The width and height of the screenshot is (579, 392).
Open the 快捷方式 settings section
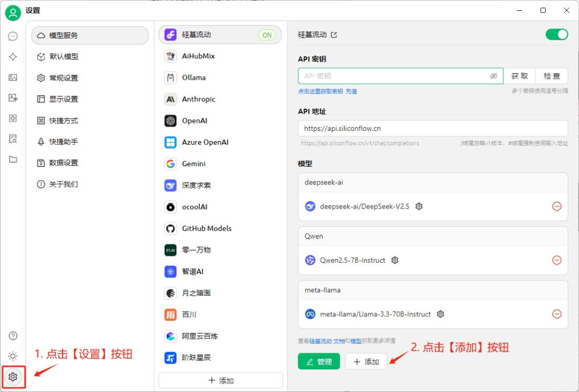pos(90,121)
